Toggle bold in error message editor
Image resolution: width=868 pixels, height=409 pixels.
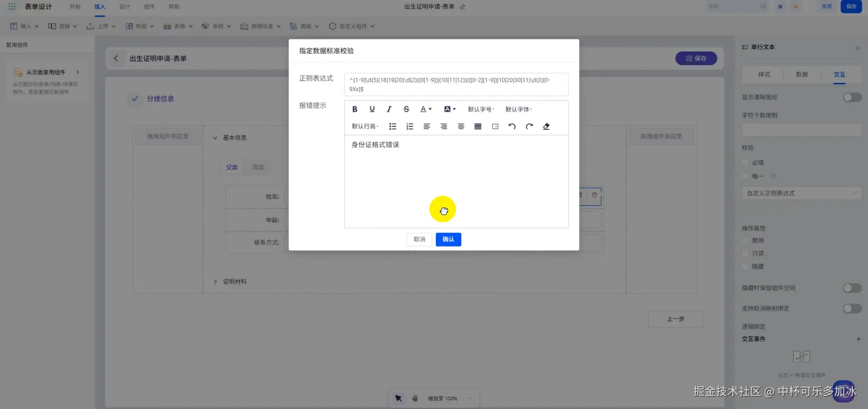355,109
